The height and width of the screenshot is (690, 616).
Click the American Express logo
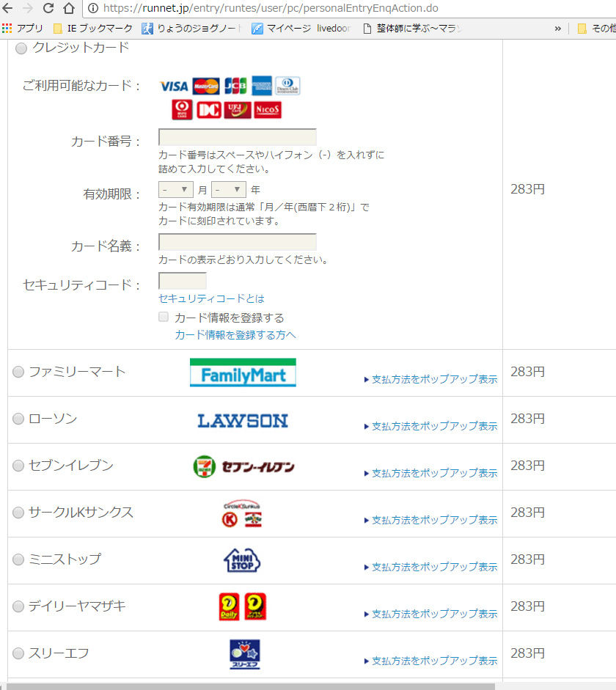coord(262,86)
